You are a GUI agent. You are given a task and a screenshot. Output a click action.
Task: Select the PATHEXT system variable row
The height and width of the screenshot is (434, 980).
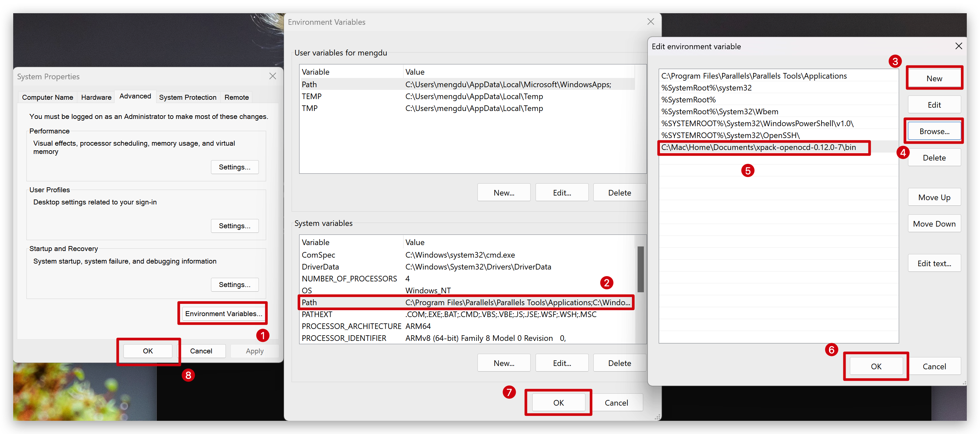click(466, 314)
